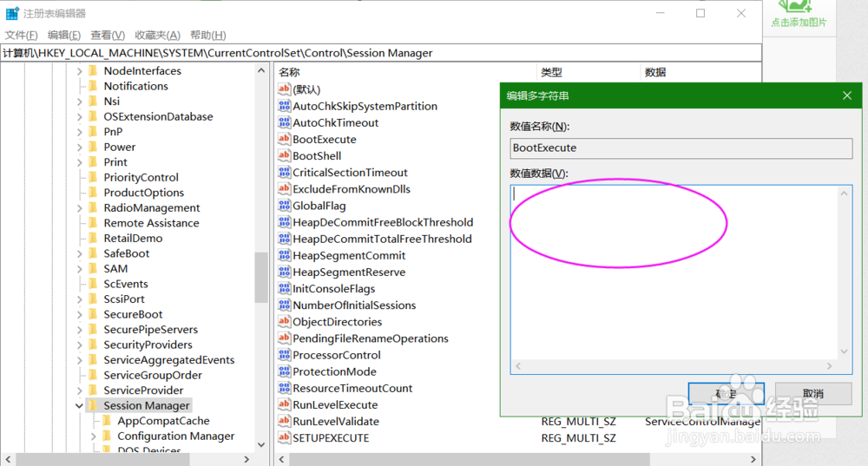Click the 数据 column header
868x466 pixels.
(x=655, y=72)
